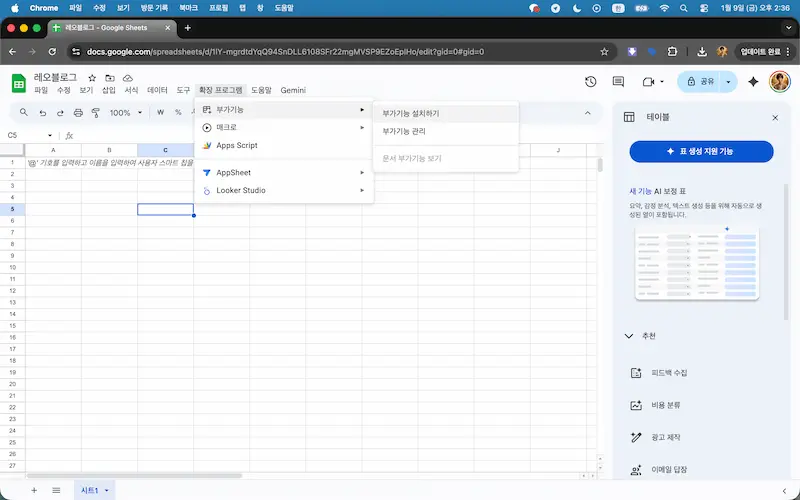800x500 pixels.
Task: Open the share options dropdown arrow
Action: click(x=728, y=82)
